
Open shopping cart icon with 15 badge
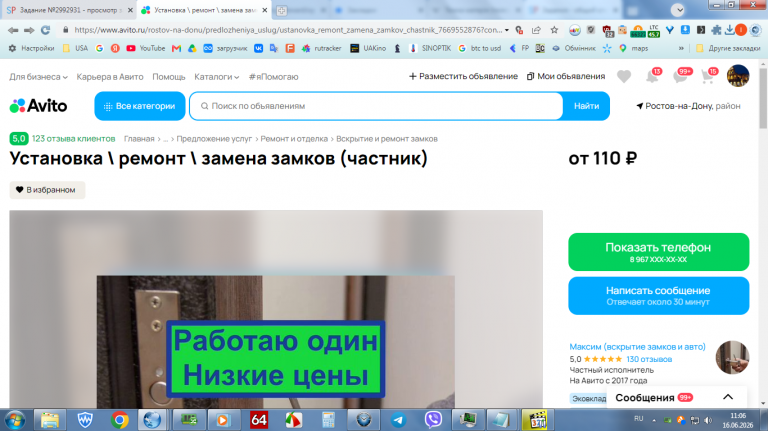click(709, 76)
